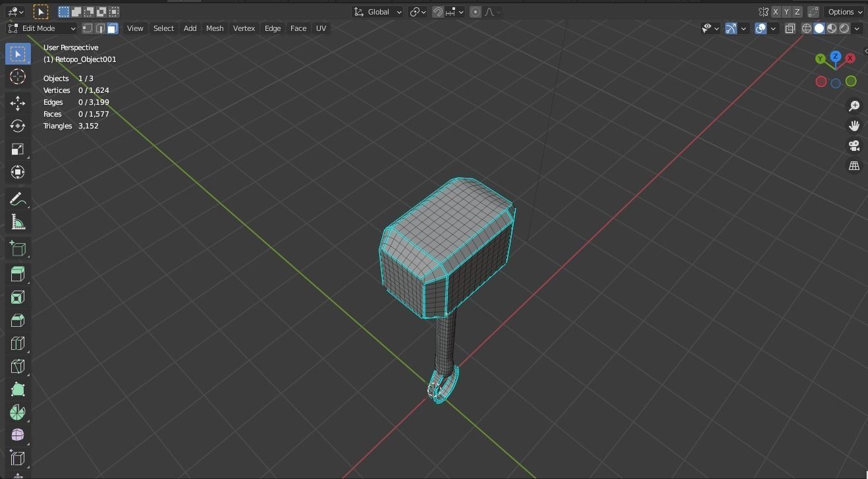Image resolution: width=868 pixels, height=479 pixels.
Task: Open the Measure ruler tool
Action: pyautogui.click(x=18, y=222)
